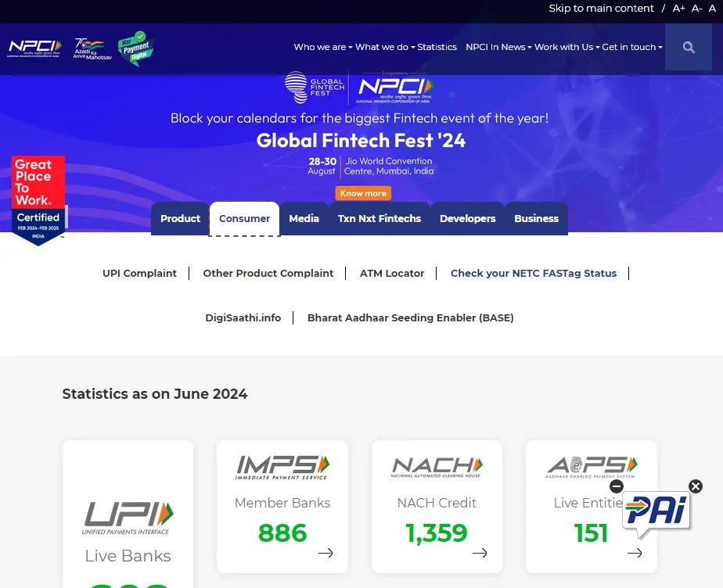
Task: Click the Know more button
Action: pos(363,193)
